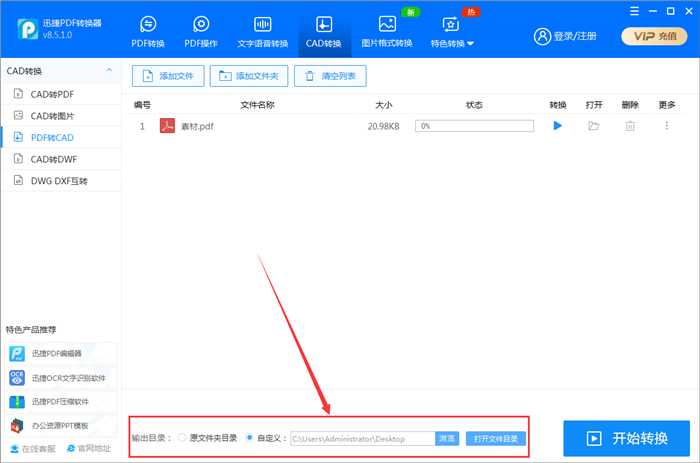Screen dimensions: 700x463
Task: Click the 迅捷PDF编辑器 app icon
Action: coord(17,354)
